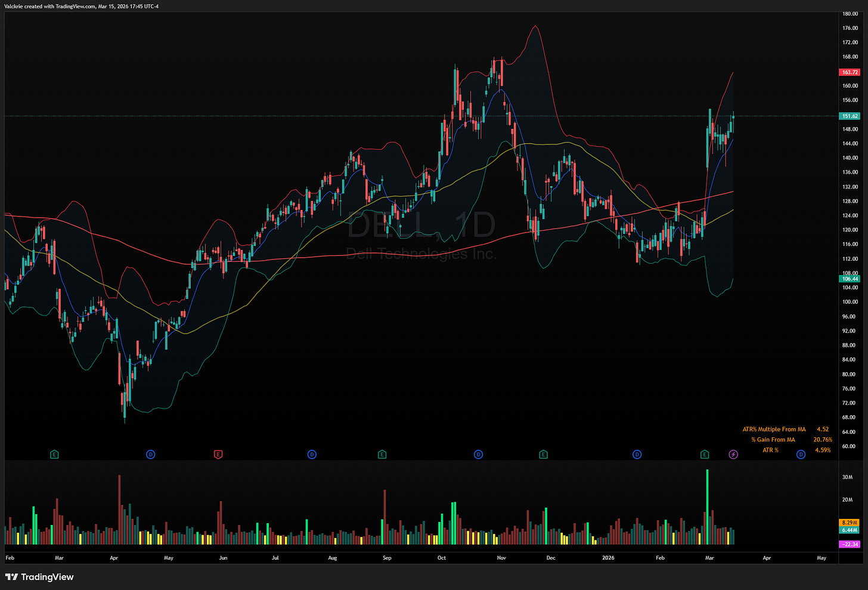The image size is (868, 590).
Task: Click the 4.52 ATR multiple value
Action: click(x=823, y=430)
